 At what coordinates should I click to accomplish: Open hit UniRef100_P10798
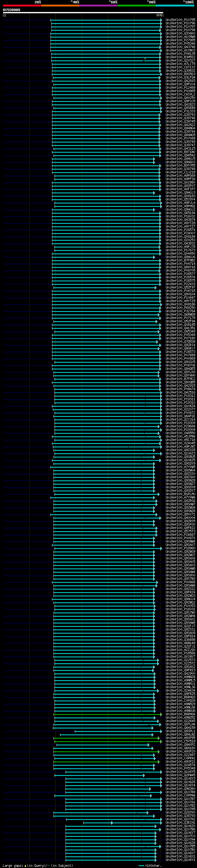180,30
